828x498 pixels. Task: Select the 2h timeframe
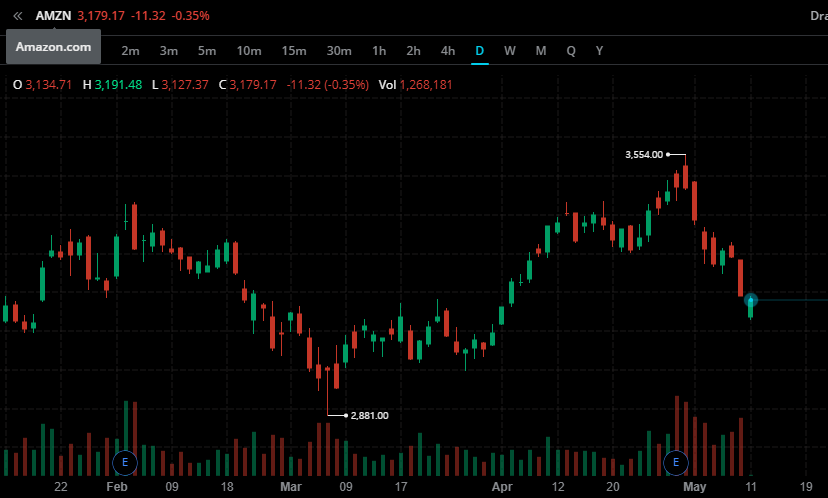tap(413, 51)
